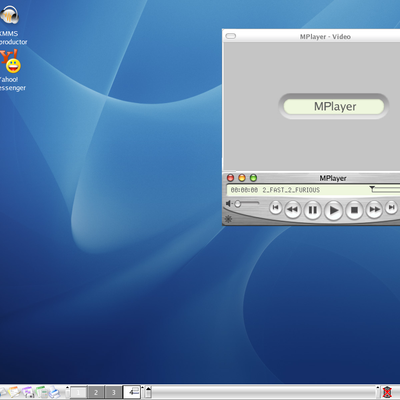The width and height of the screenshot is (400, 400).
Task: Click the seek position marker triangle
Action: pos(372,189)
